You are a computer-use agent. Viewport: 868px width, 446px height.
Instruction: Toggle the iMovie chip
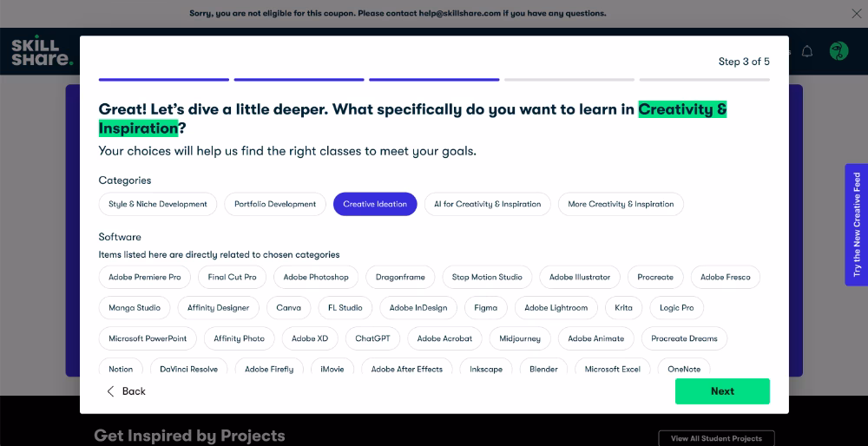[332, 367]
